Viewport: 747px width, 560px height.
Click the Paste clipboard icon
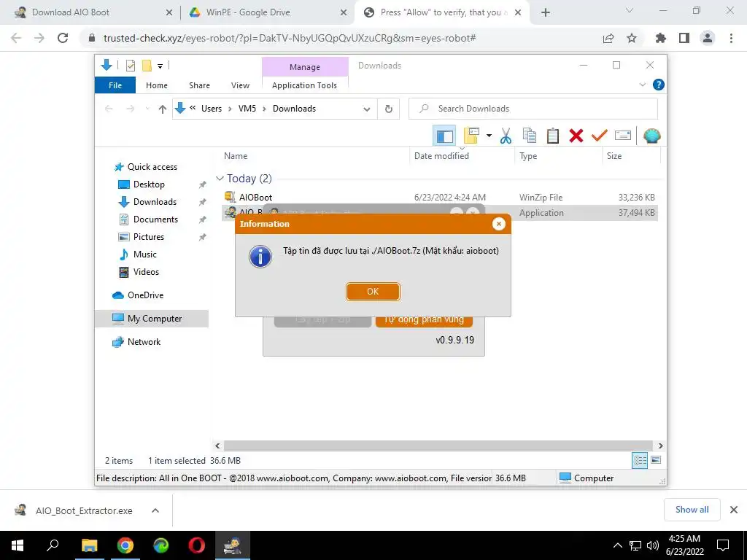[x=553, y=136]
